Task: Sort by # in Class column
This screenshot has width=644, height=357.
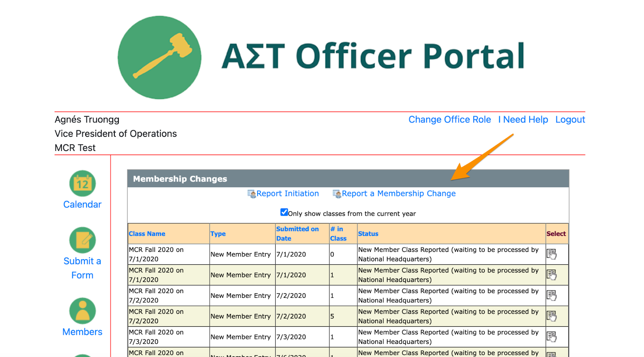Action: point(339,234)
